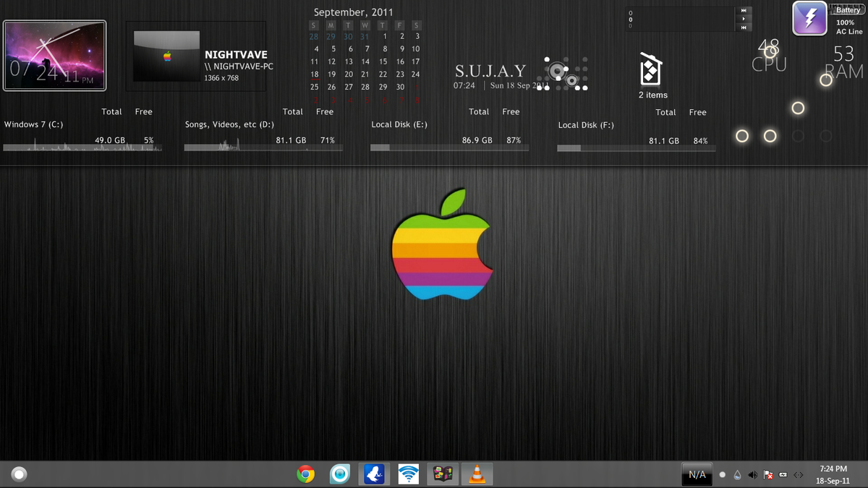Play music in the player widget
This screenshot has height=488, width=868.
coord(744,19)
